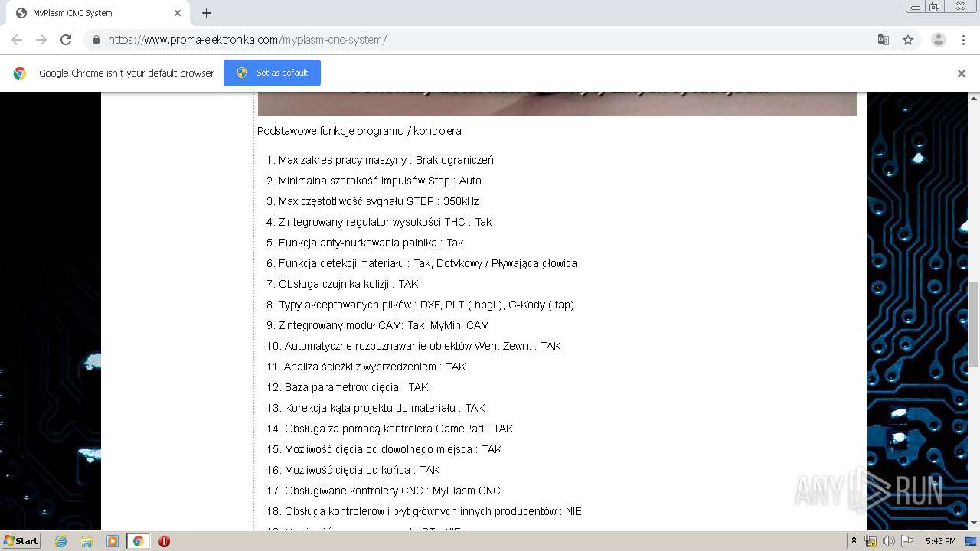Viewport: 980px width, 551px height.
Task: Click 'Max częstotliwość sygnału STEP : 350kHz'
Action: 378,201
